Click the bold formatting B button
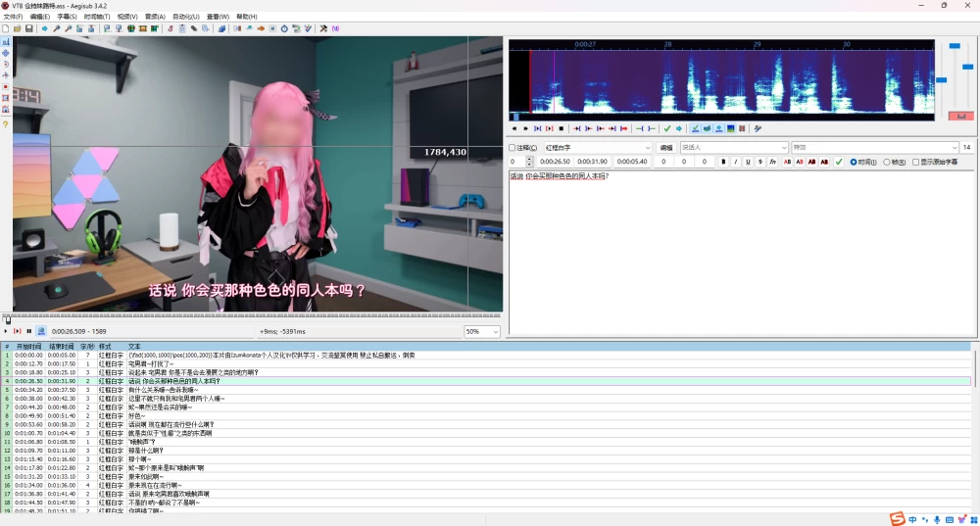980x526 pixels. tap(724, 162)
